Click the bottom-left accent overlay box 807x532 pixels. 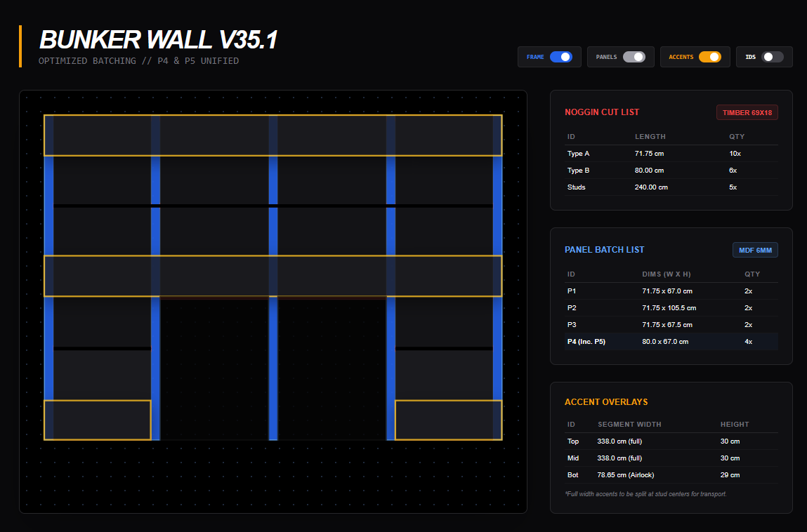coord(98,420)
